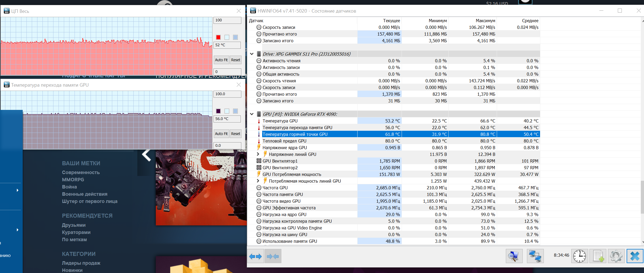This screenshot has width=644, height=273.
Task: Click the HWiNFO64 app icon in the title bar
Action: coord(253,11)
